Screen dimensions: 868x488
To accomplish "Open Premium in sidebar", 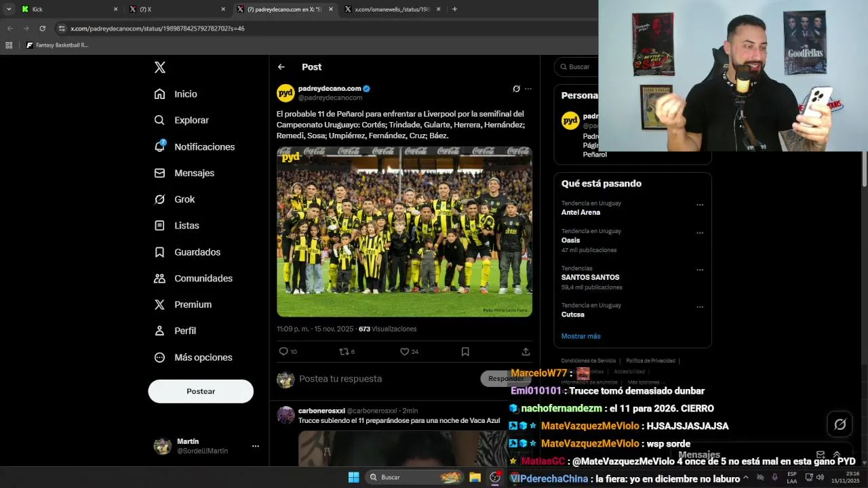I will [182, 304].
